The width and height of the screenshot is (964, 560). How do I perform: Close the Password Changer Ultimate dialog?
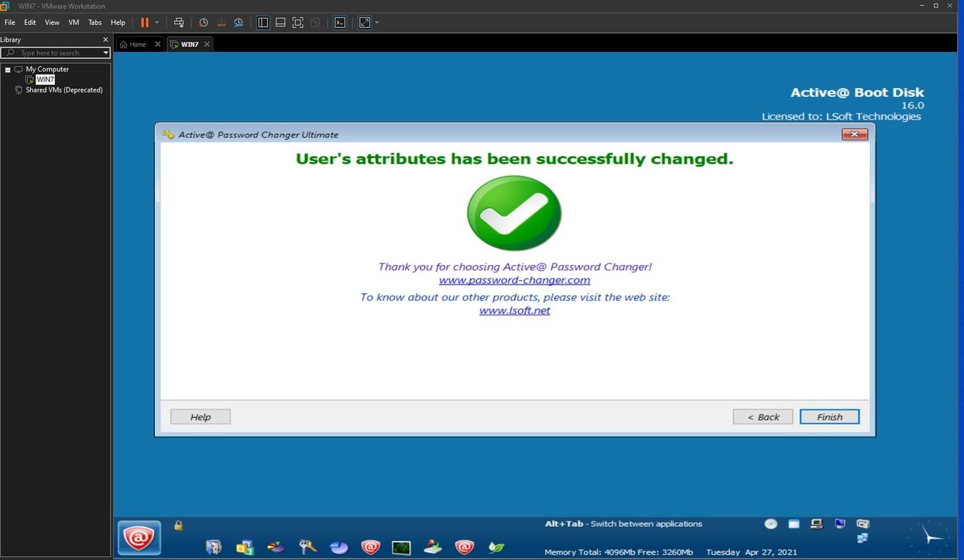click(855, 134)
